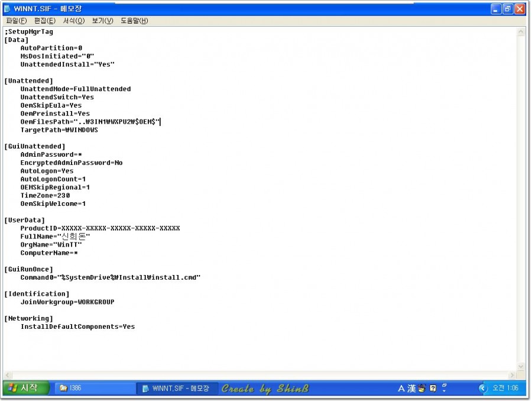Image resolution: width=532 pixels, height=401 pixels.
Task: Click the 'FullName' line
Action: [56, 237]
